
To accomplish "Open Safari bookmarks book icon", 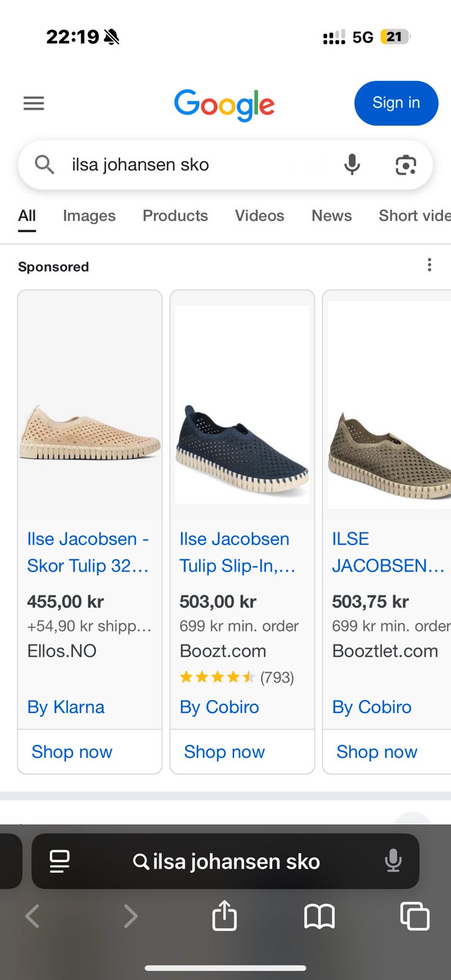I will click(319, 916).
